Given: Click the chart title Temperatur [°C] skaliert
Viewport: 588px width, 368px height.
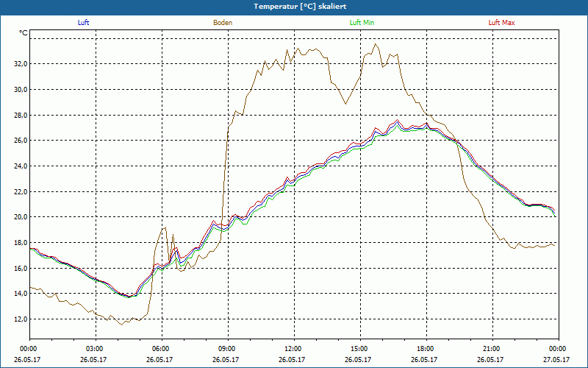Looking at the screenshot, I should point(300,7).
